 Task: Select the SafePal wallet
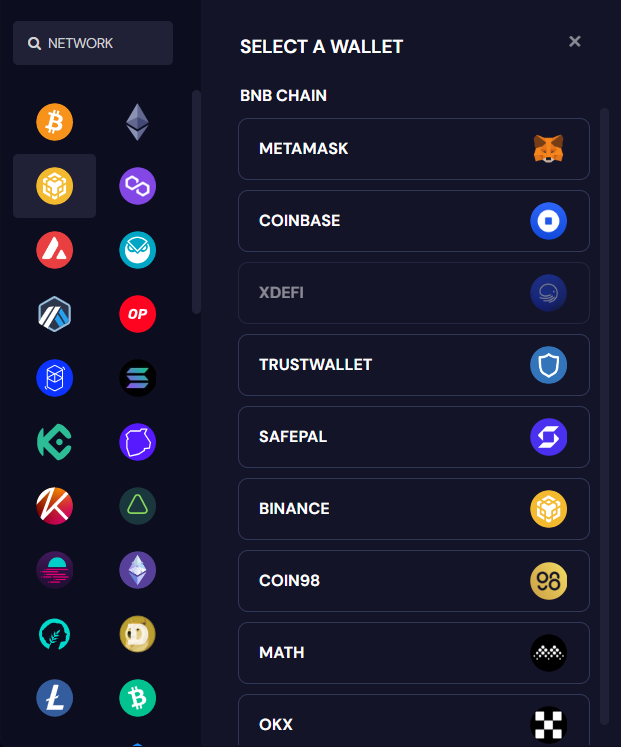414,437
